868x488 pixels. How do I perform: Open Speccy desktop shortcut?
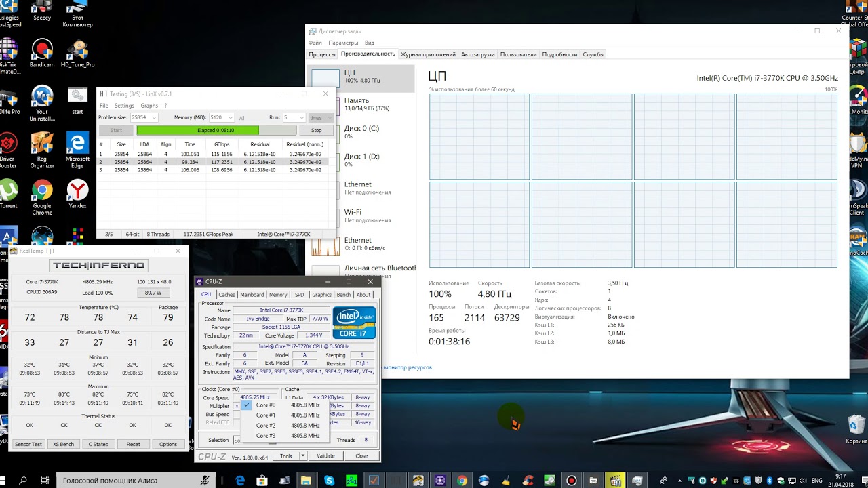(42, 11)
